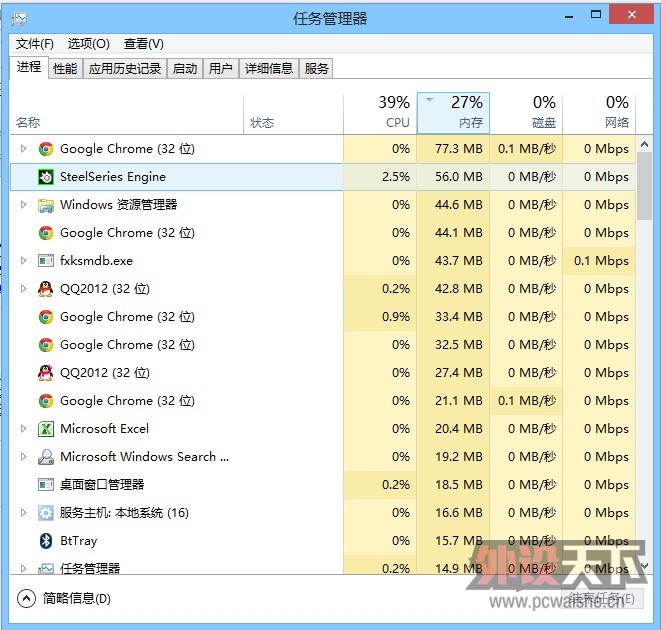Switch to the 启动 tab
Image resolution: width=661 pixels, height=630 pixels.
185,68
